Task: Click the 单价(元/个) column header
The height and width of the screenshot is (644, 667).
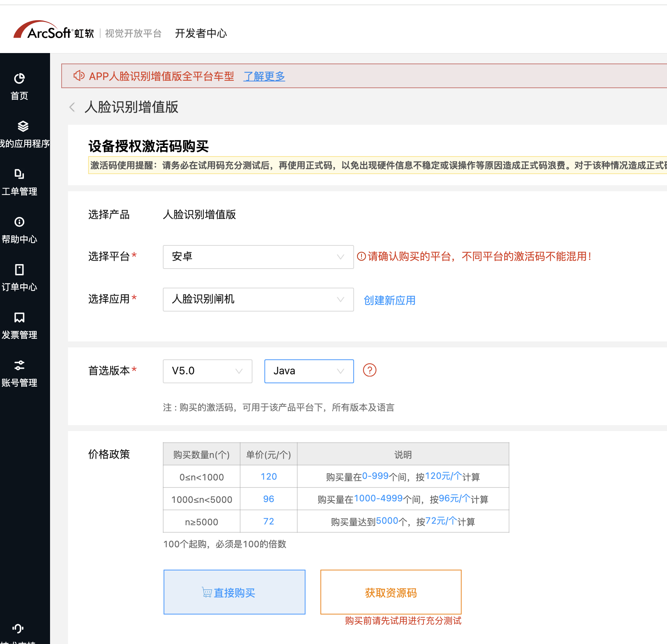Action: (x=269, y=454)
